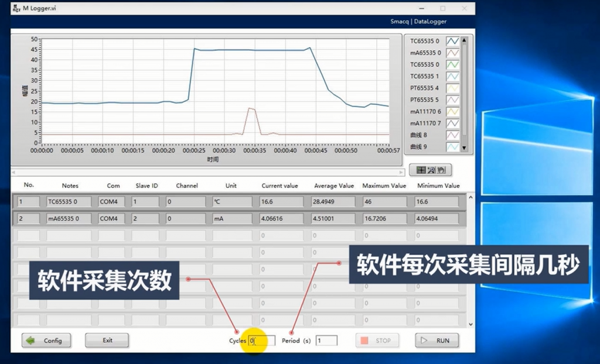Click the plot icon next to PT65535 4
Image resolution: width=600 pixels, height=364 pixels.
[x=453, y=88]
